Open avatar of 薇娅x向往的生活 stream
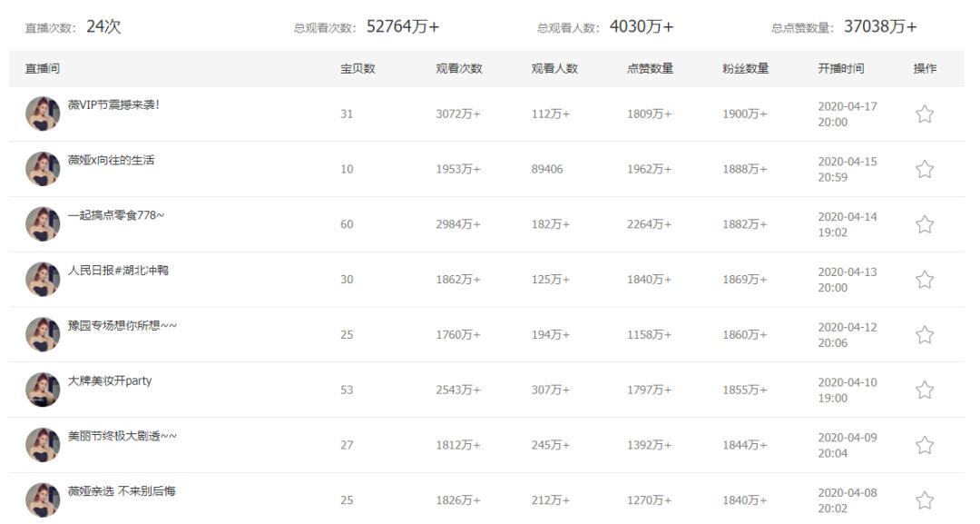The width and height of the screenshot is (980, 524). (x=43, y=169)
